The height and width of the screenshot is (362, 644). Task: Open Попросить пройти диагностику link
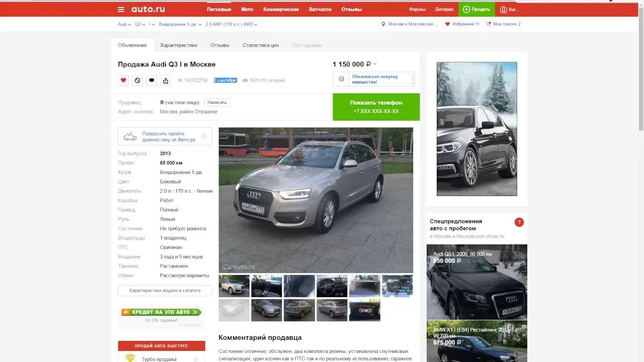pyautogui.click(x=169, y=137)
